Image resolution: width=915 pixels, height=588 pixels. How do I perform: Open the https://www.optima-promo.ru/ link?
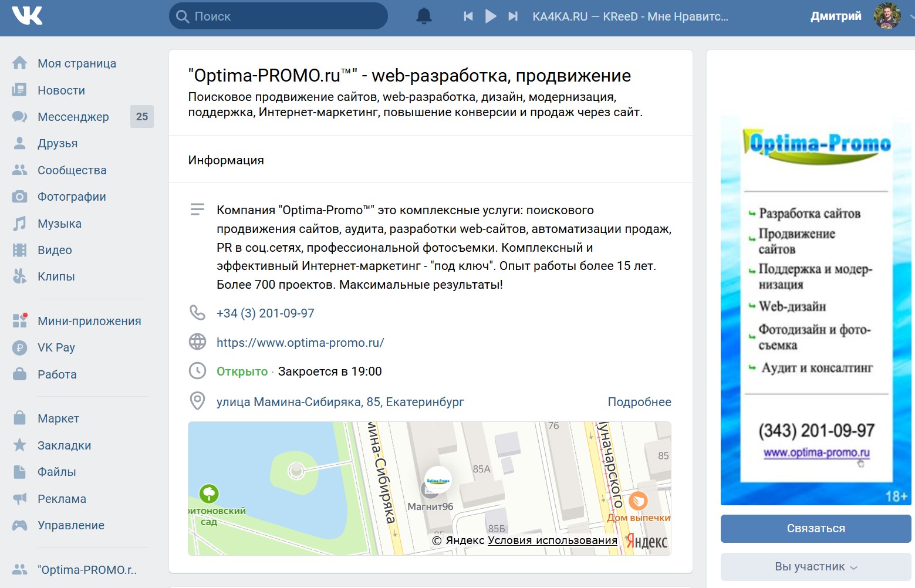tap(300, 343)
